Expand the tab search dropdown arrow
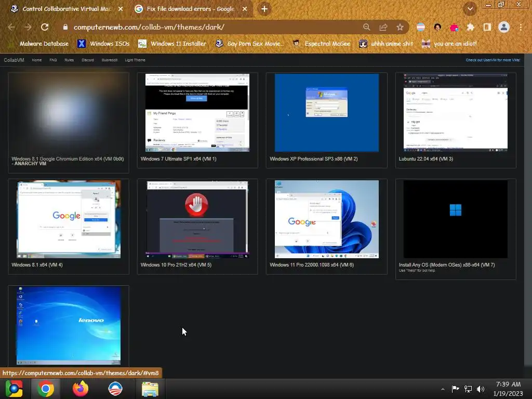This screenshot has height=399, width=532. coord(470,9)
